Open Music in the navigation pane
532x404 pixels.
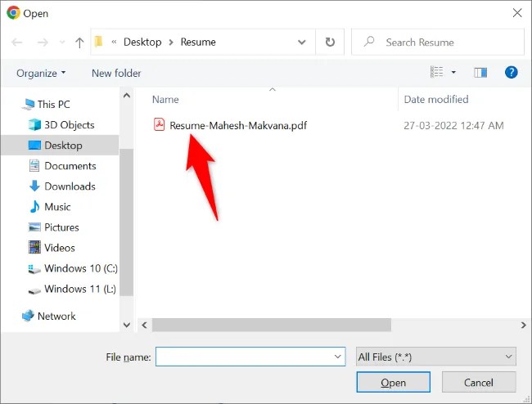click(50, 207)
